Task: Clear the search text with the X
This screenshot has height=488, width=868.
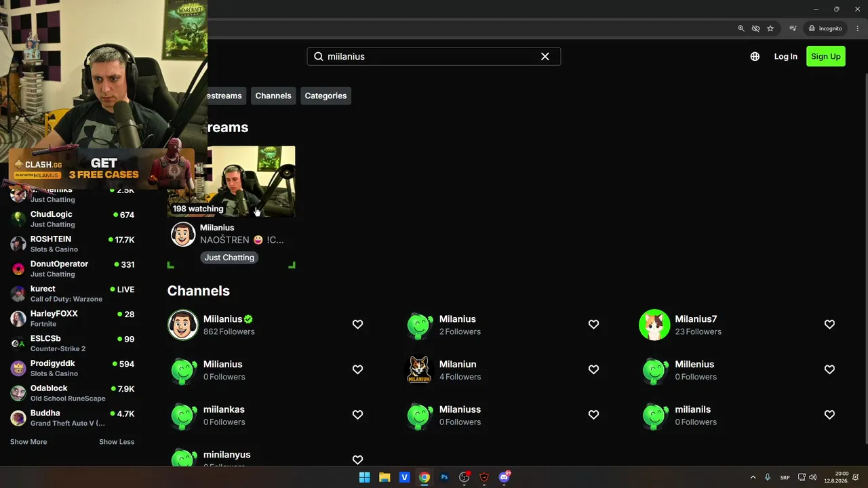Action: (545, 56)
